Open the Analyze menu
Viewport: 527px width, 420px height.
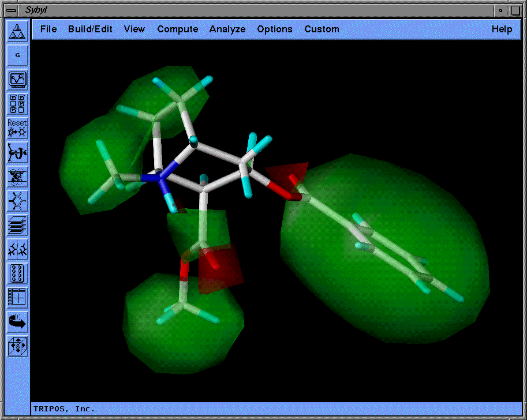pyautogui.click(x=227, y=29)
